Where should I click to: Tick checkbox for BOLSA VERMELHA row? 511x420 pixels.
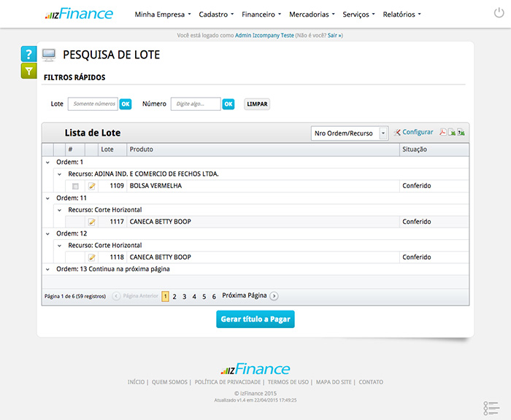tap(75, 186)
